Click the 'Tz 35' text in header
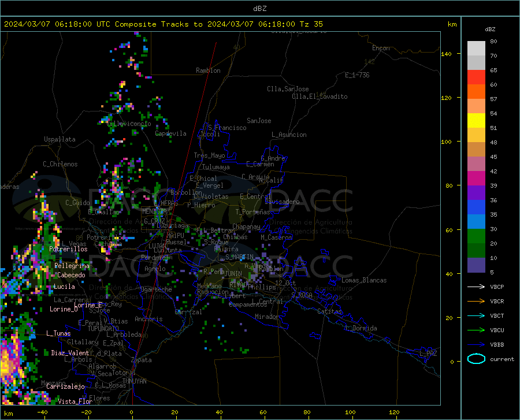The width and height of the screenshot is (520, 420). pos(311,24)
